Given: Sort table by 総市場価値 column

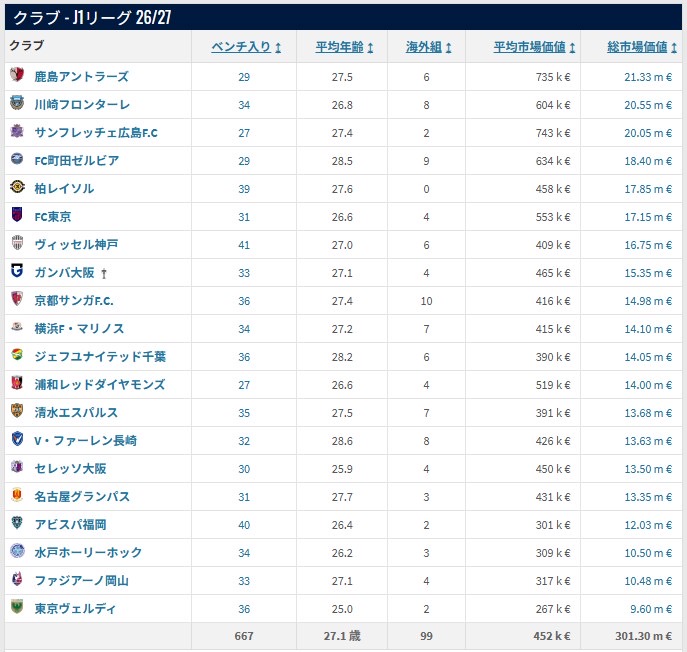Looking at the screenshot, I should pos(642,47).
